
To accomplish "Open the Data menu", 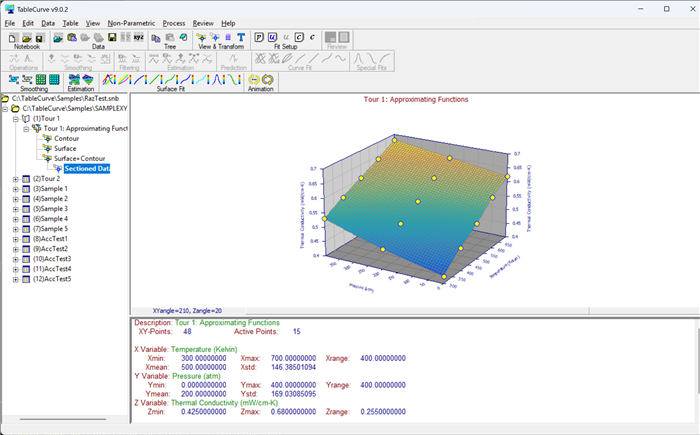I will 48,23.
